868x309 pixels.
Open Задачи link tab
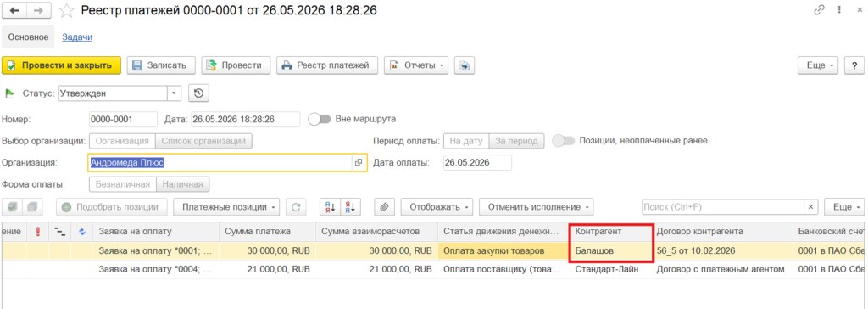[77, 37]
